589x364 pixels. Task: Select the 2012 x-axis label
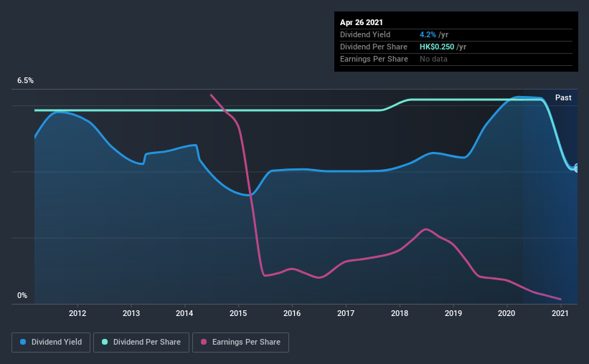coord(77,313)
